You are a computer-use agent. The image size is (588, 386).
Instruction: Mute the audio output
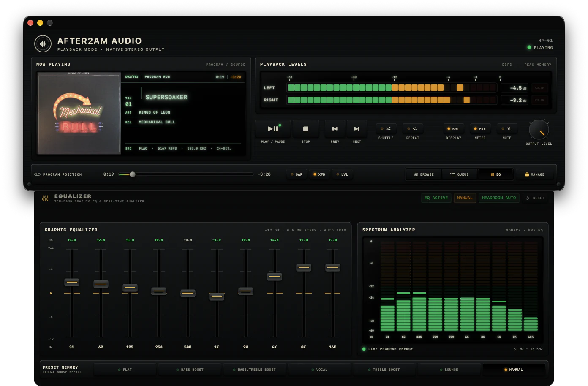point(506,129)
